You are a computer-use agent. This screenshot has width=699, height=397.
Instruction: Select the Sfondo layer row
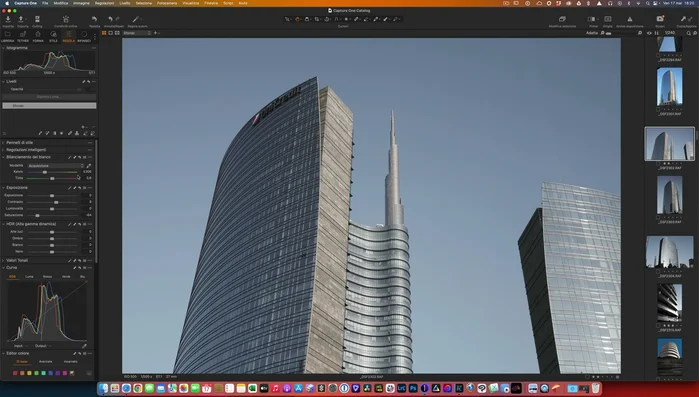tap(49, 106)
